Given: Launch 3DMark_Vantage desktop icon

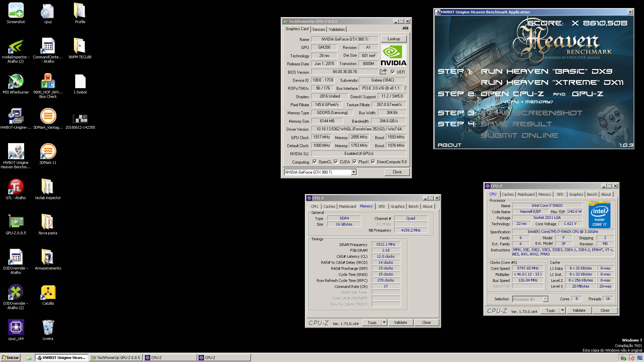Looking at the screenshot, I should point(48,119).
